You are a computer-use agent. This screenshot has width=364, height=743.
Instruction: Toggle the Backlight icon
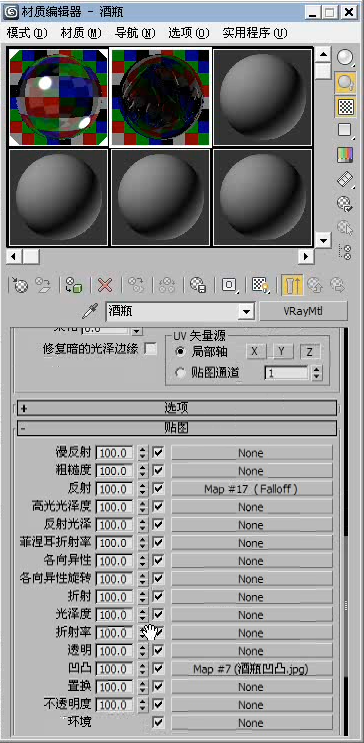[346, 82]
